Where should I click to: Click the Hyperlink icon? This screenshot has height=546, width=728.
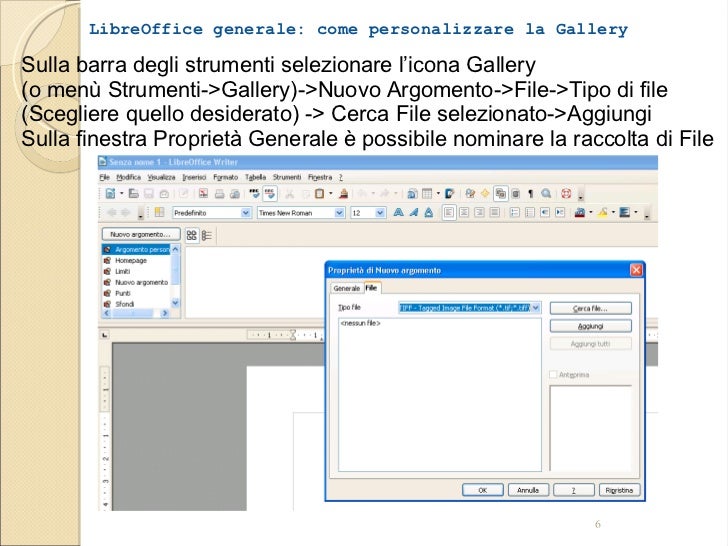coord(412,194)
